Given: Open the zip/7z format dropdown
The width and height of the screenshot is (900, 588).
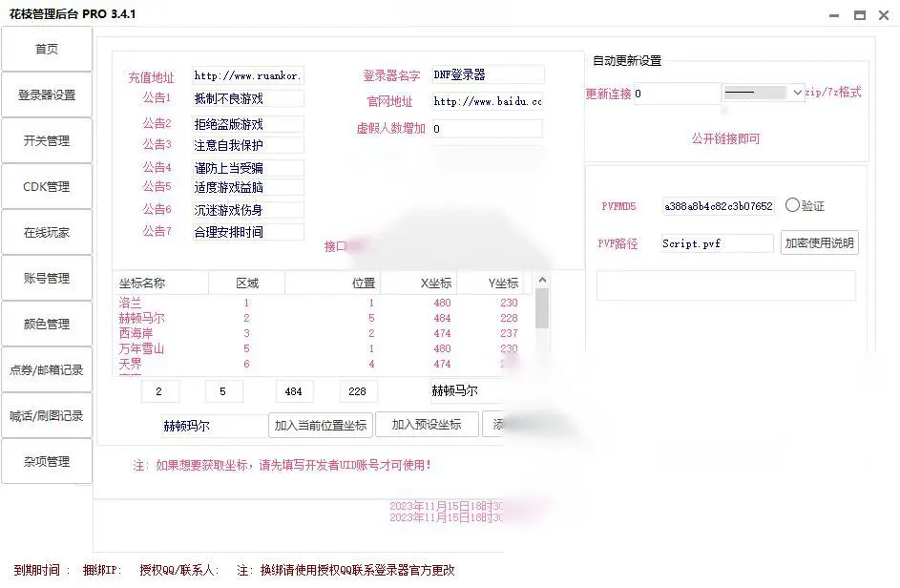Looking at the screenshot, I should (x=763, y=93).
